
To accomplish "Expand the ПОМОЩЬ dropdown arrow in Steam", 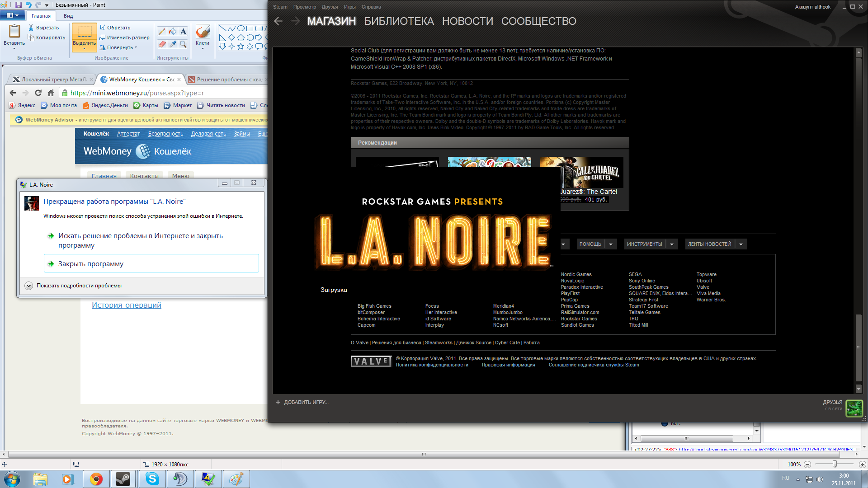I will coord(611,244).
